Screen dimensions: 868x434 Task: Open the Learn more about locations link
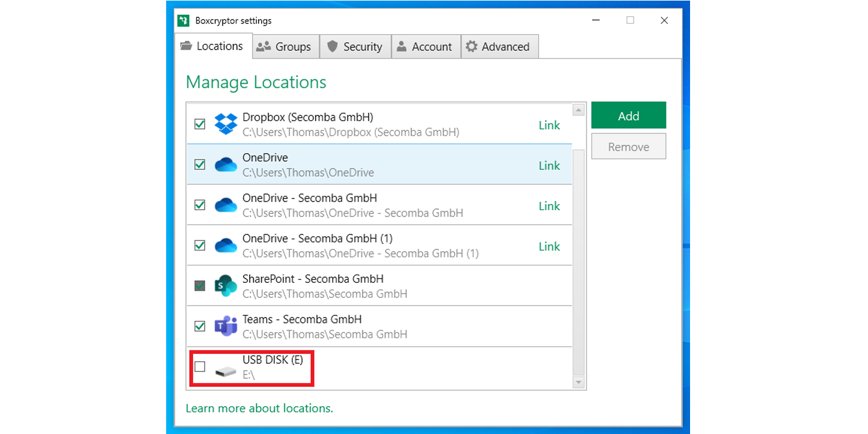click(259, 408)
